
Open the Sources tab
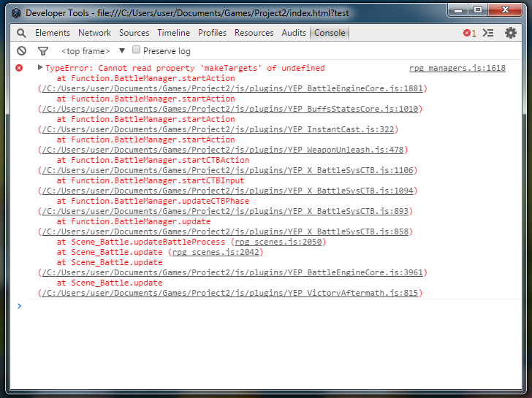click(x=134, y=33)
